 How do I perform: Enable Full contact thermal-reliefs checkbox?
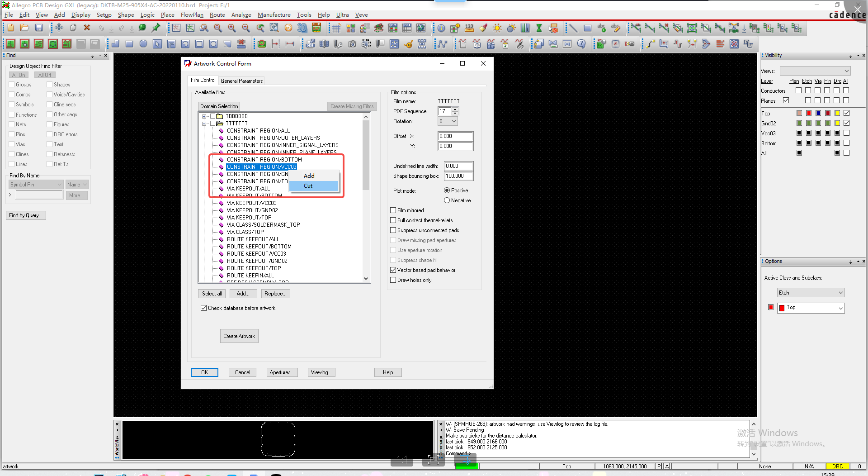[393, 220]
